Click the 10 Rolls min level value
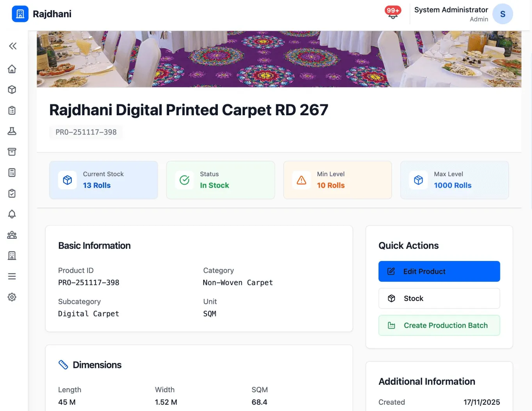 point(331,186)
